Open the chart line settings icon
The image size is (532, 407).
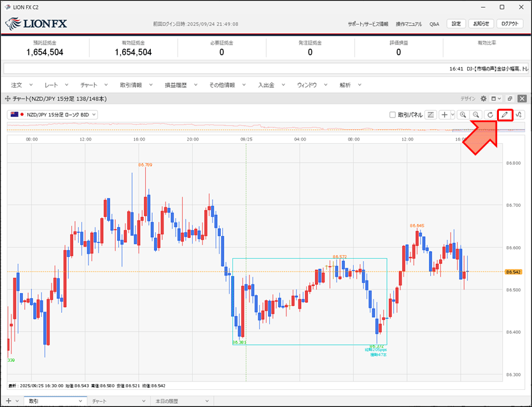(431, 114)
